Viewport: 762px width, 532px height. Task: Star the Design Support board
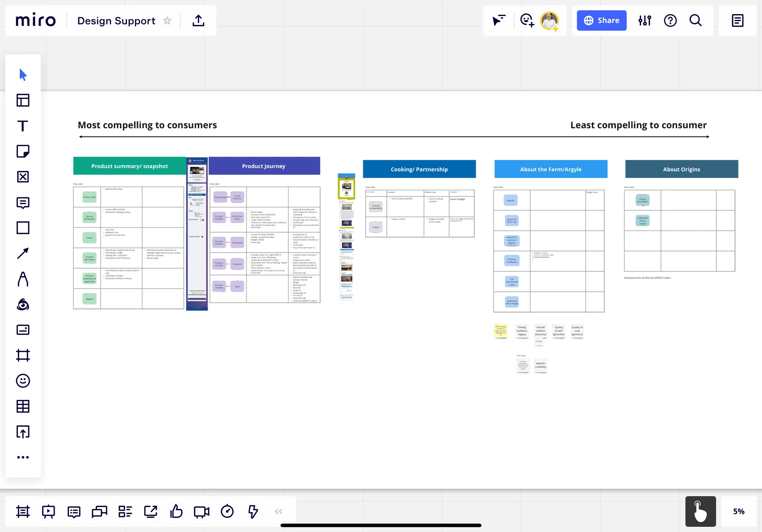167,21
